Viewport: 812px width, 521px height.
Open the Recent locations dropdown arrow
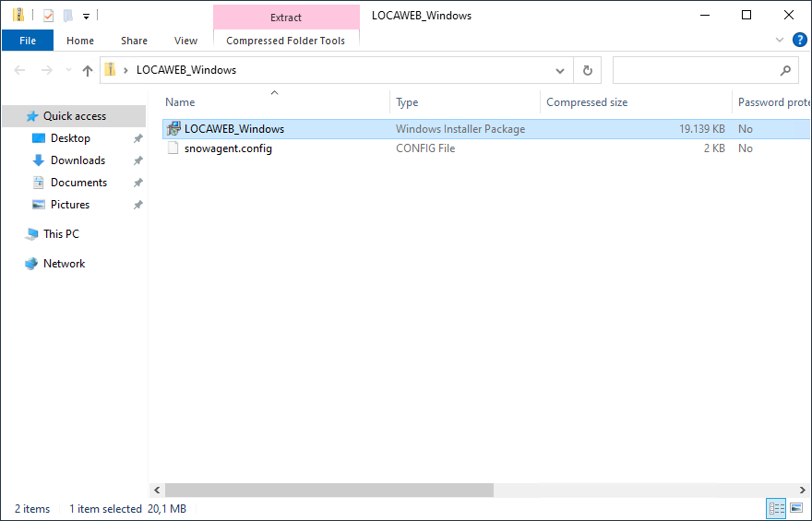68,70
